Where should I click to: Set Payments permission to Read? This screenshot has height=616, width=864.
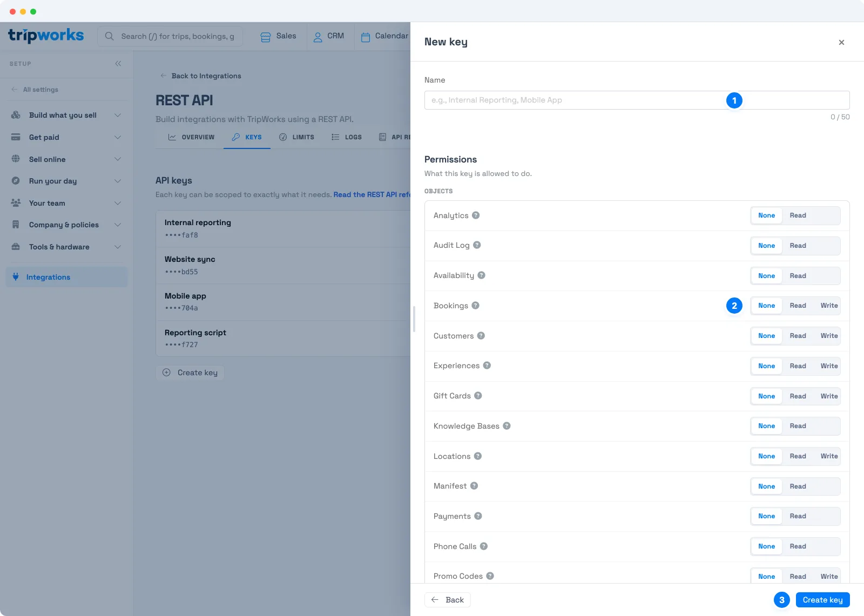click(x=798, y=516)
